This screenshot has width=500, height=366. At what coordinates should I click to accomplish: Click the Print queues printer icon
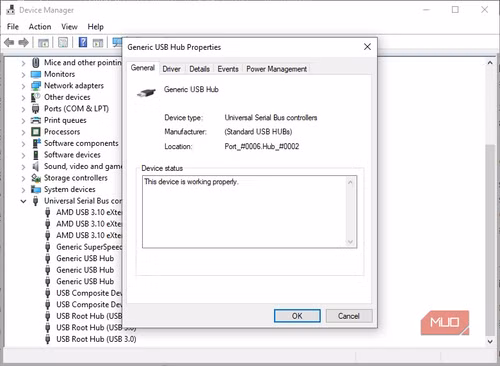click(x=36, y=120)
